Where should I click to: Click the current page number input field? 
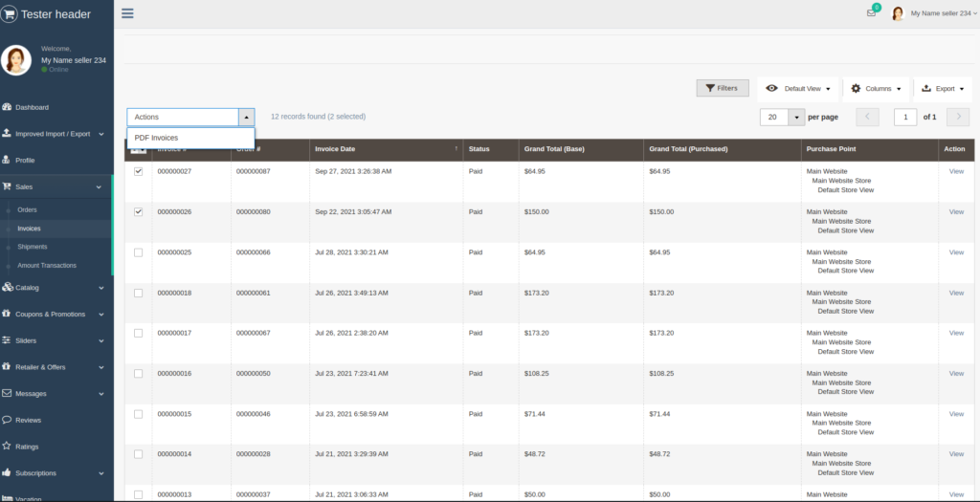click(905, 117)
